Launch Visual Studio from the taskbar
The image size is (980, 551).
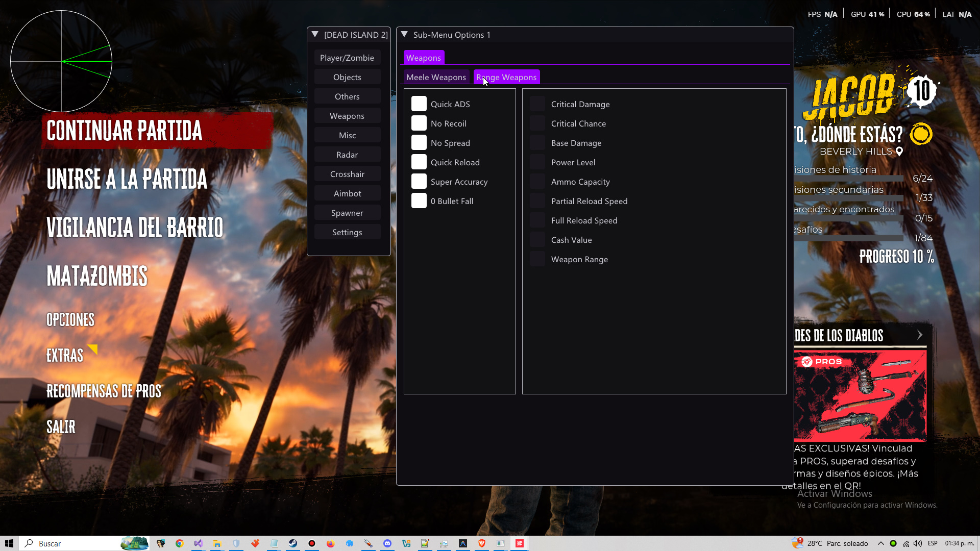(199, 543)
